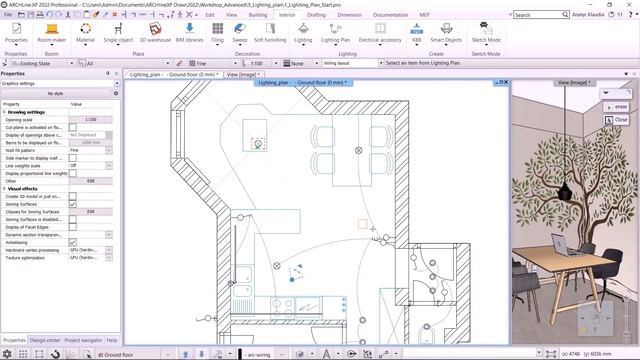640x360 pixels.
Task: Toggle Display proportional line weights checkbox
Action: [73, 173]
